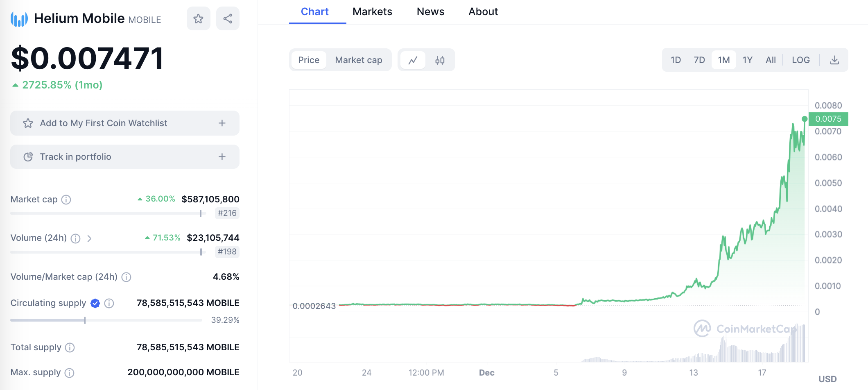The width and height of the screenshot is (868, 390).
Task: Click the star favorite icon beside Helium Mobile
Action: 199,18
